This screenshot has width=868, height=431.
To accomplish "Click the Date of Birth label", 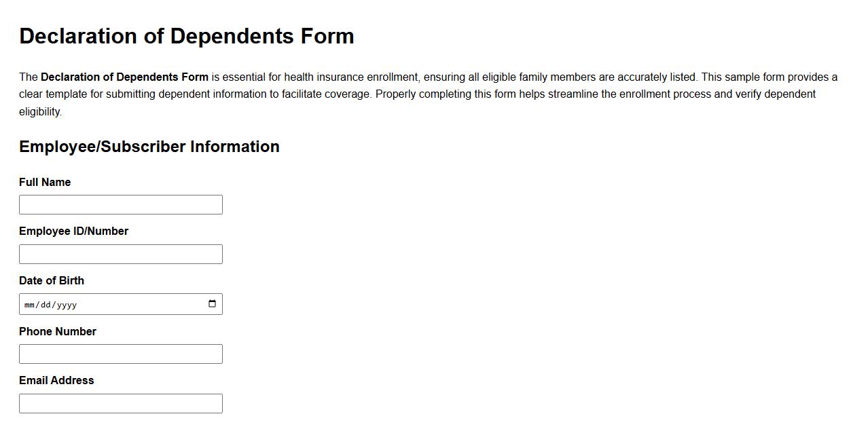I will (x=52, y=280).
